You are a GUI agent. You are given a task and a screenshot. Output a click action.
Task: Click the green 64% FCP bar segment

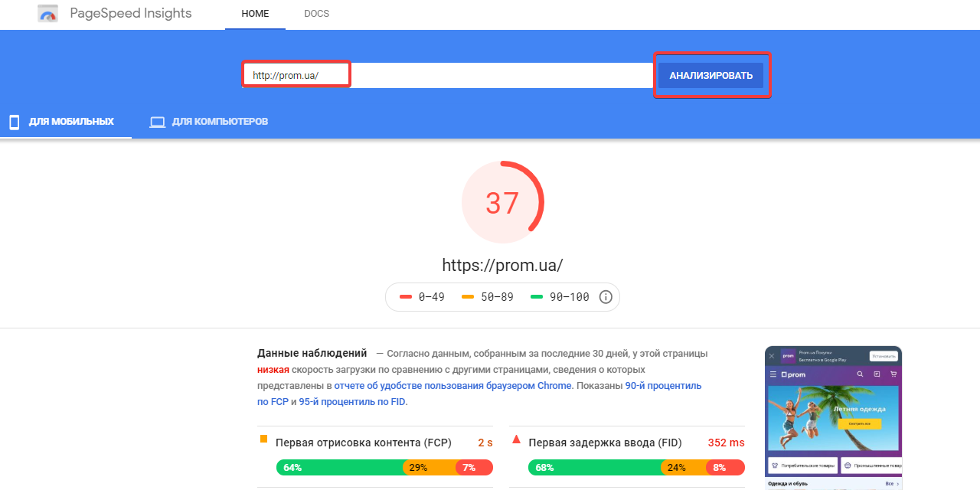point(340,467)
